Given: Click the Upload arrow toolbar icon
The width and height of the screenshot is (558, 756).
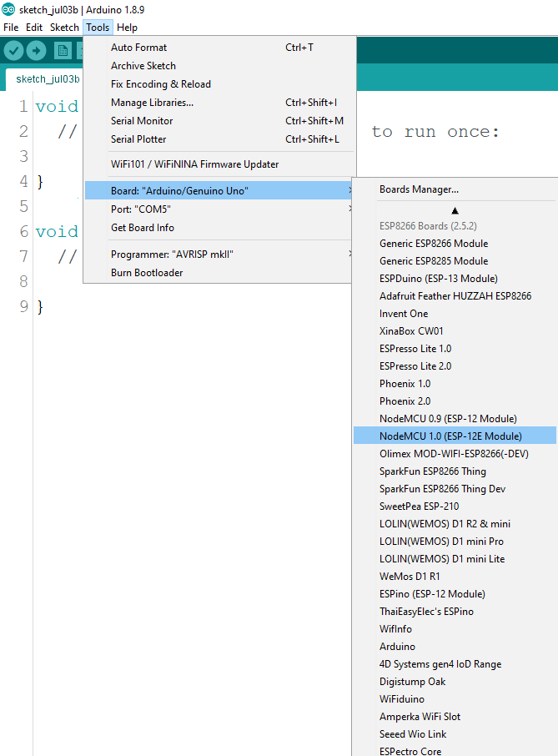Looking at the screenshot, I should tap(36, 50).
